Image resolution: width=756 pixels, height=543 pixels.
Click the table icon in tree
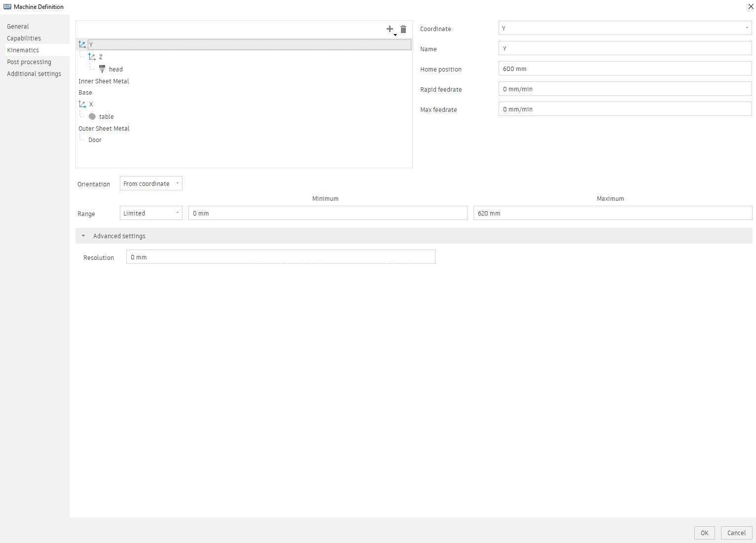[x=92, y=116]
